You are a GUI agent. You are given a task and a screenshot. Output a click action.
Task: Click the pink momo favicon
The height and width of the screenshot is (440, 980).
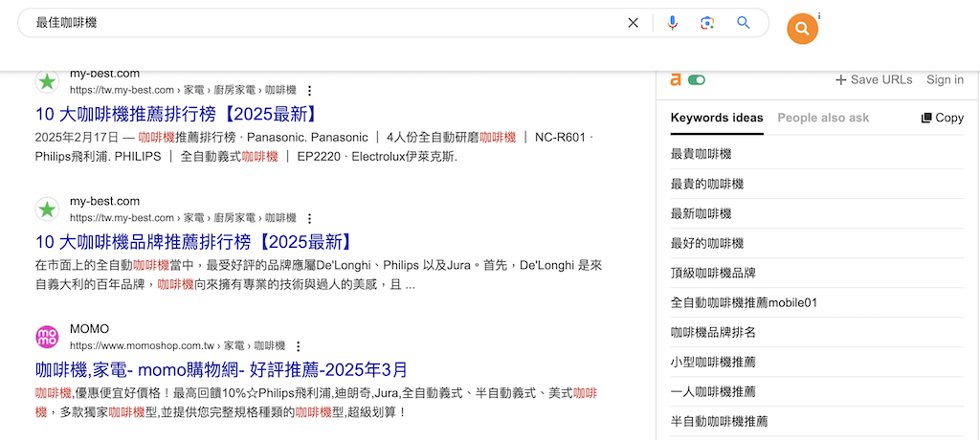click(x=47, y=337)
